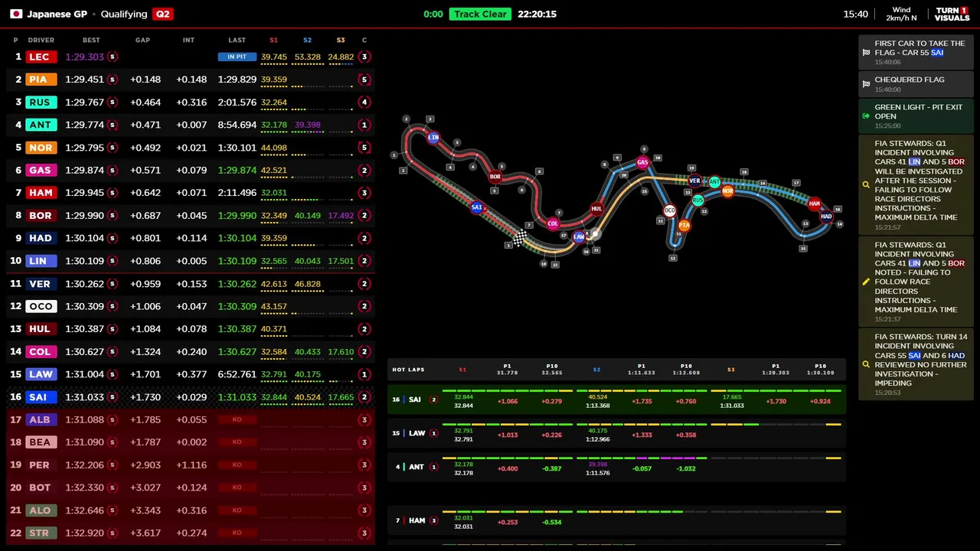The image size is (980, 551).
Task: Click the soft tyre icon in STR row
Action: [x=112, y=533]
